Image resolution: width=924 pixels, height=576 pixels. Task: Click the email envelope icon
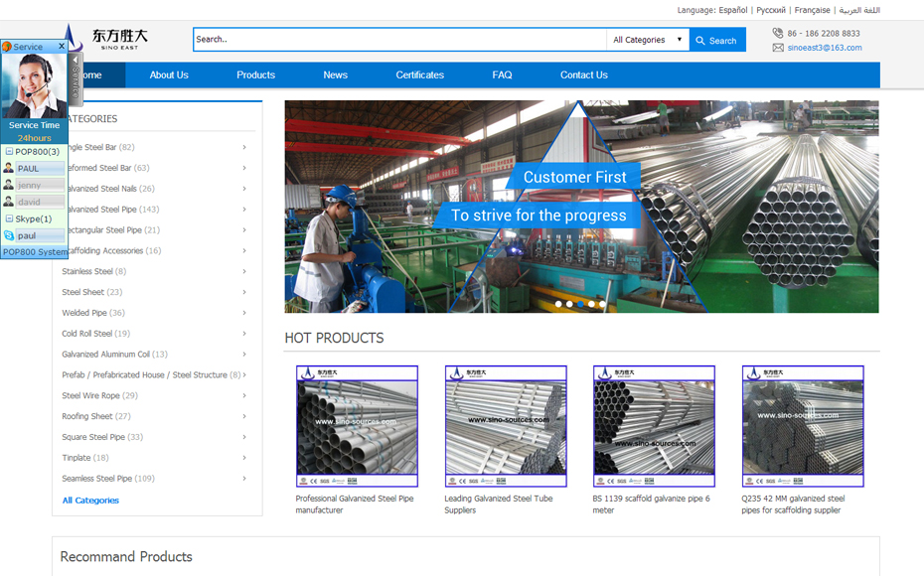click(778, 48)
